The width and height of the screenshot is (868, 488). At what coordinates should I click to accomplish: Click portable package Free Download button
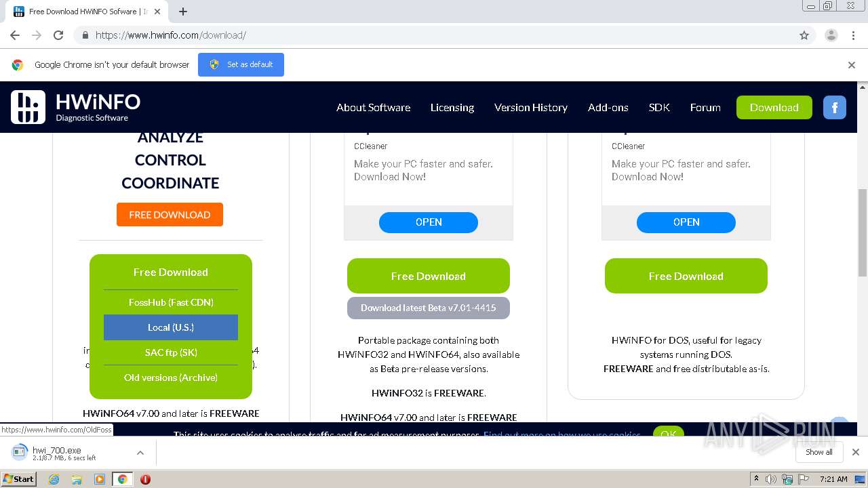pos(429,276)
